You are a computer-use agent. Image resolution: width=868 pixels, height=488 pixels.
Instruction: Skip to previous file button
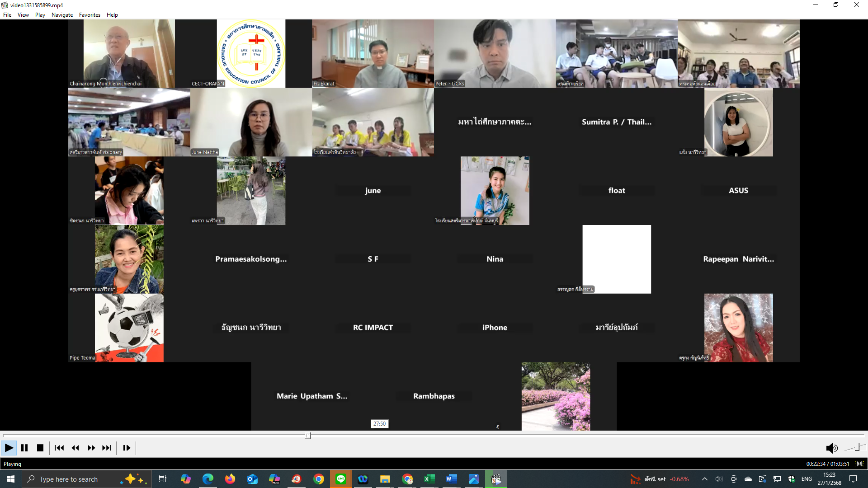click(x=59, y=448)
